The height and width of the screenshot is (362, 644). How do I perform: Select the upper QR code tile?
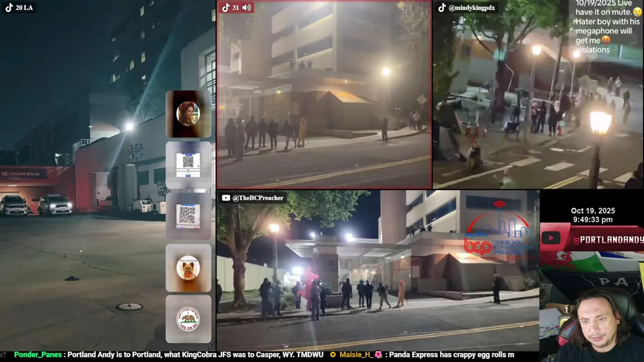tap(188, 165)
